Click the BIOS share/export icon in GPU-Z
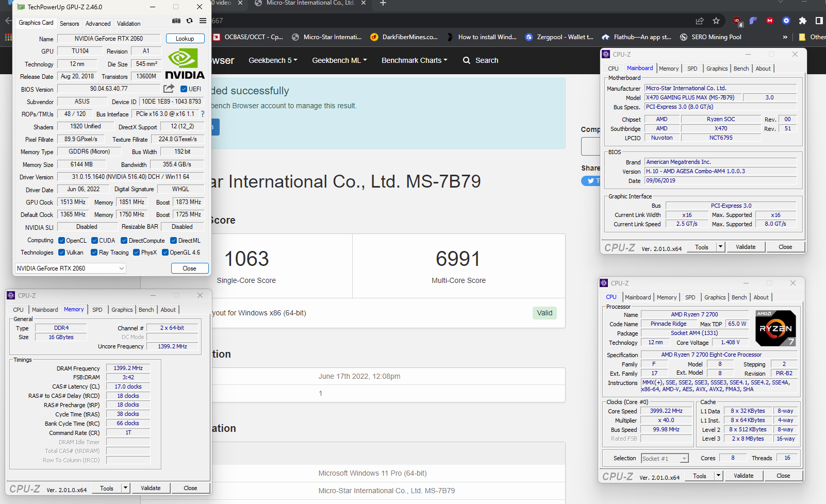The width and height of the screenshot is (826, 504). (x=169, y=89)
